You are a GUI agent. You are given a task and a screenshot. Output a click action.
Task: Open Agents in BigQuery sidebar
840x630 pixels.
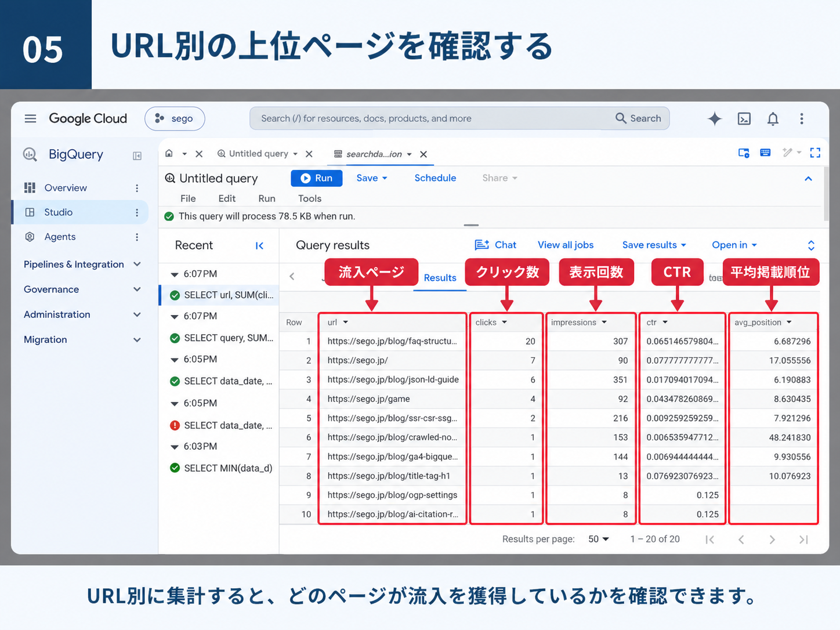[x=60, y=237]
